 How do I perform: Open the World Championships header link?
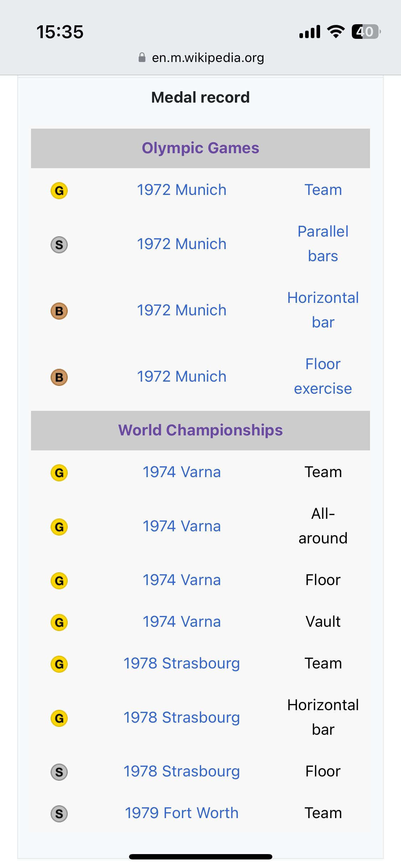200,430
